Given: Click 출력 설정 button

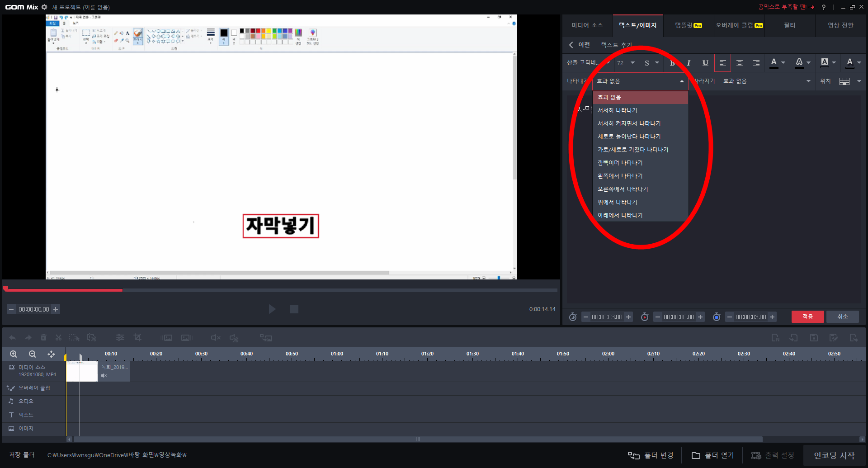Looking at the screenshot, I should (773, 455).
